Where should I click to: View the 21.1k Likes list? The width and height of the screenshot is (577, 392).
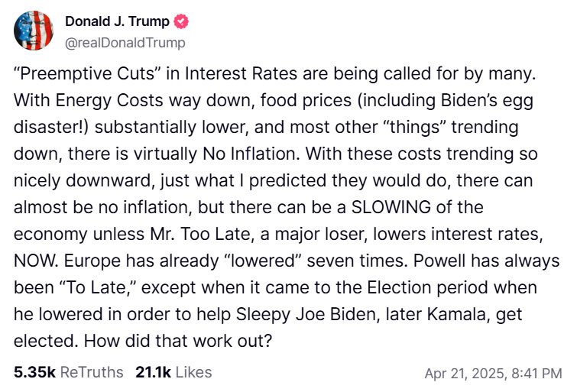(x=173, y=373)
